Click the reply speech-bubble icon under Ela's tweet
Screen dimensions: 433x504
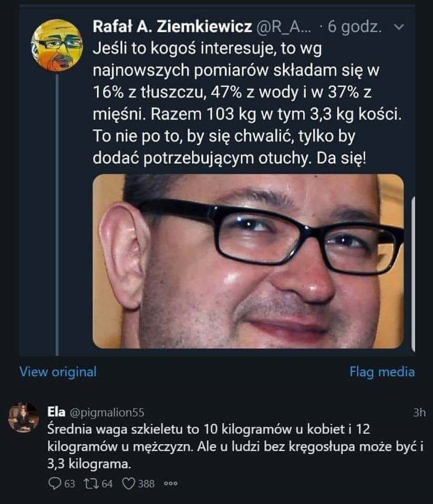54,484
